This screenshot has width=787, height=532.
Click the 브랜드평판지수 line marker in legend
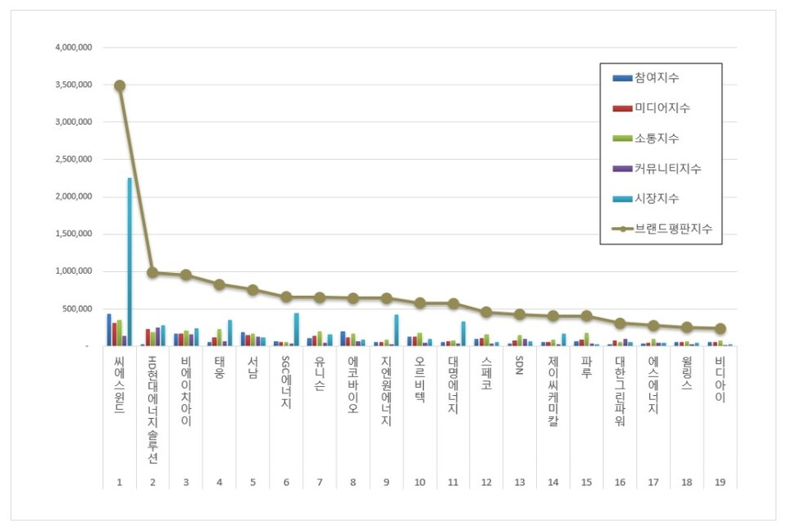tap(622, 230)
